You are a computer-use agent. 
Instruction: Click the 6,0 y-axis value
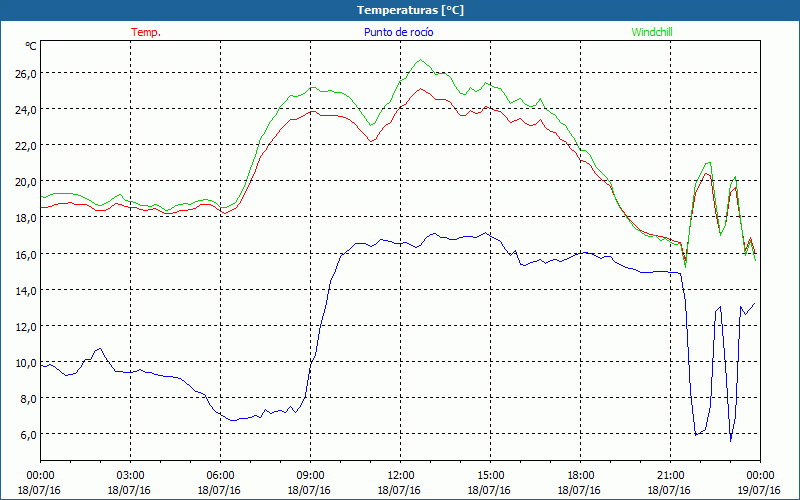[29, 435]
